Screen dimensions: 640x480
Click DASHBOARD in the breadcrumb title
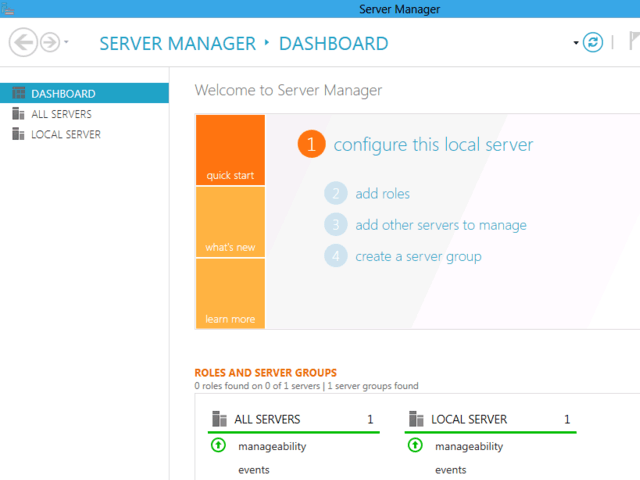(333, 43)
